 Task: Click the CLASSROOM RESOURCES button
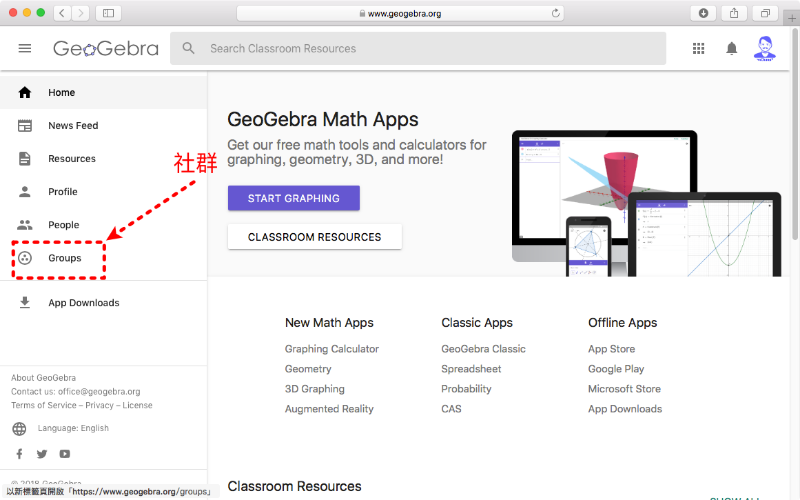[315, 237]
